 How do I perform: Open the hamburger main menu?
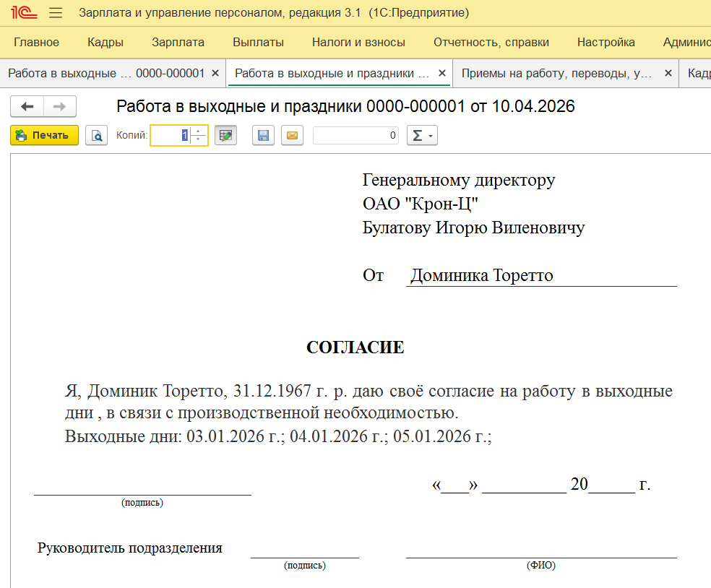(56, 13)
